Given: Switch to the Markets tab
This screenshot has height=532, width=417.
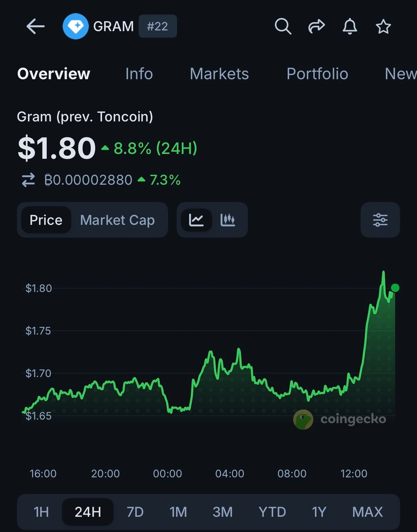Looking at the screenshot, I should click(219, 74).
